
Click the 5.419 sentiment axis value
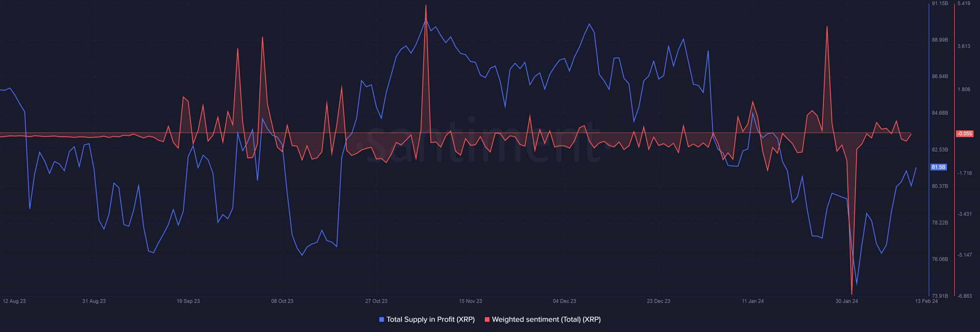click(964, 3)
